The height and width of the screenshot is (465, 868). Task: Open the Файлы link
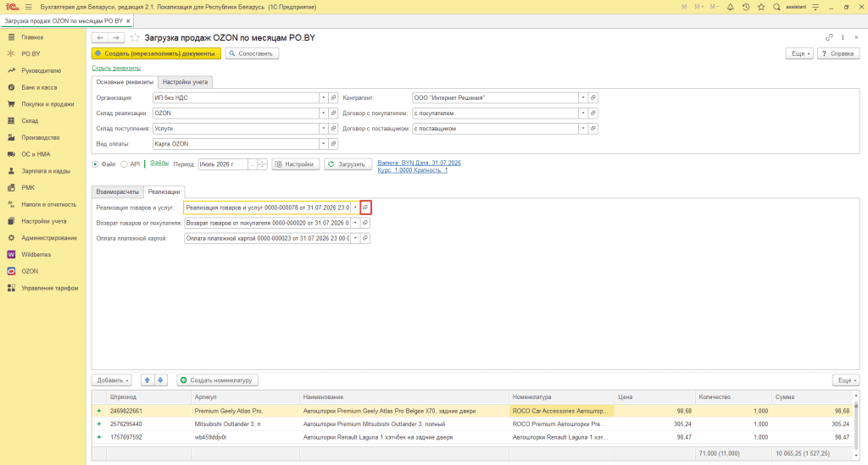click(x=159, y=163)
